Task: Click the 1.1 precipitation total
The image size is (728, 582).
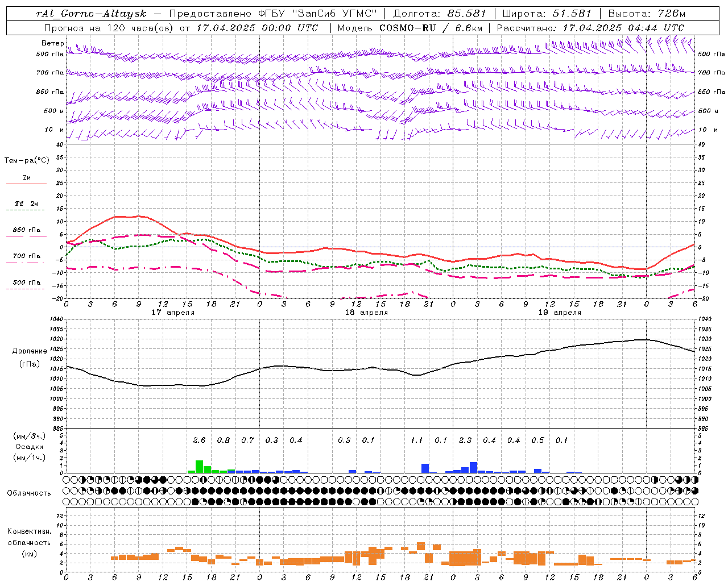Action: (417, 440)
